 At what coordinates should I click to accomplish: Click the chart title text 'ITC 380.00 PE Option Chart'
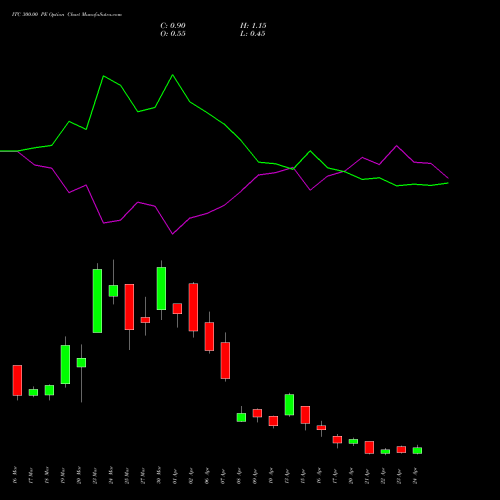tap(46, 15)
